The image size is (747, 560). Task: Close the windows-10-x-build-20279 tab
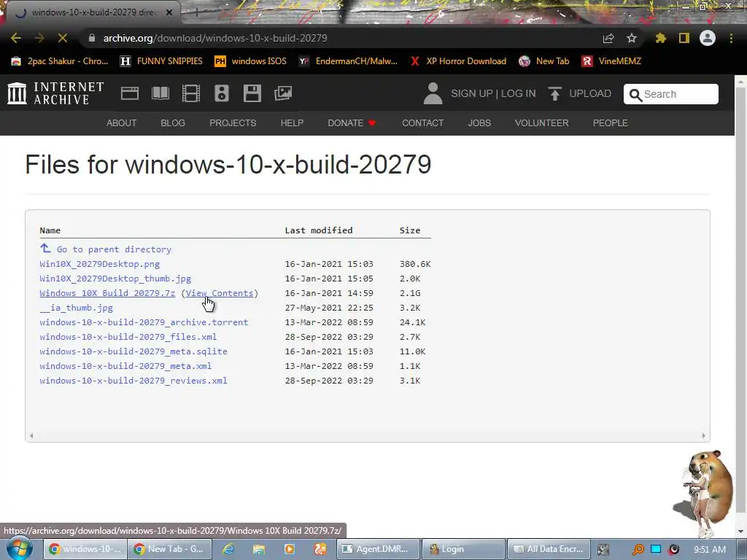click(x=169, y=13)
